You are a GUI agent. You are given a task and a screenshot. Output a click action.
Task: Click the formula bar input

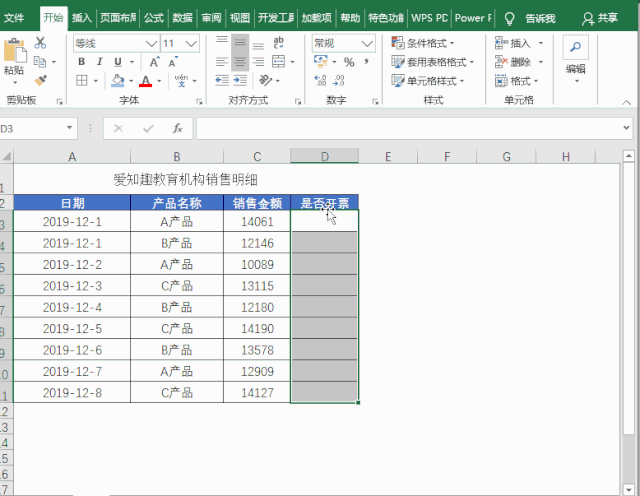(x=409, y=129)
